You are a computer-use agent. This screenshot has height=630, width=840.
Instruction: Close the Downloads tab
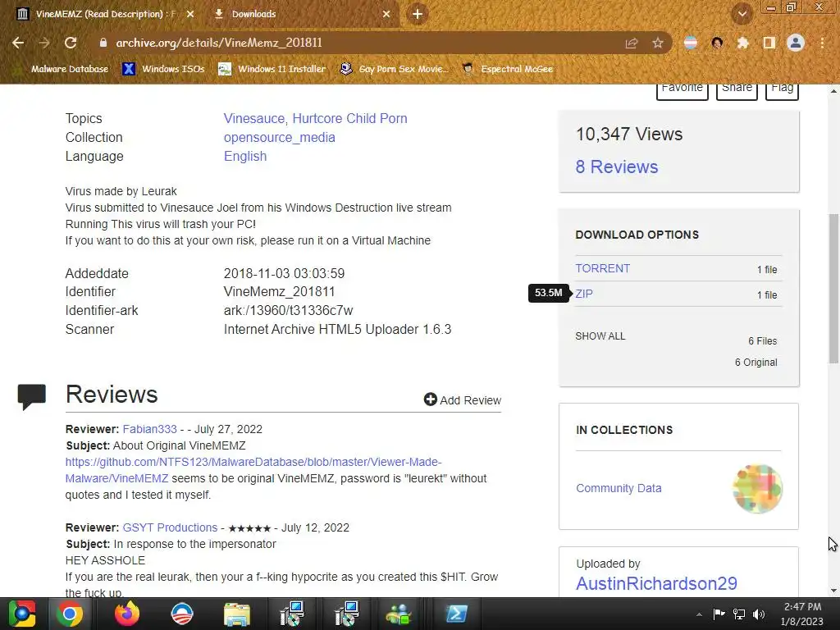click(386, 14)
